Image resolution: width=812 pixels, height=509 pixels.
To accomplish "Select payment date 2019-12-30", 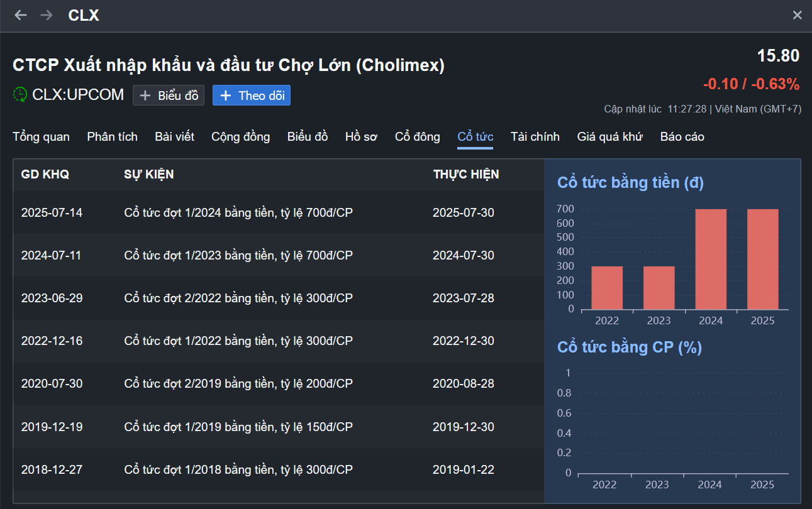I will [x=464, y=427].
